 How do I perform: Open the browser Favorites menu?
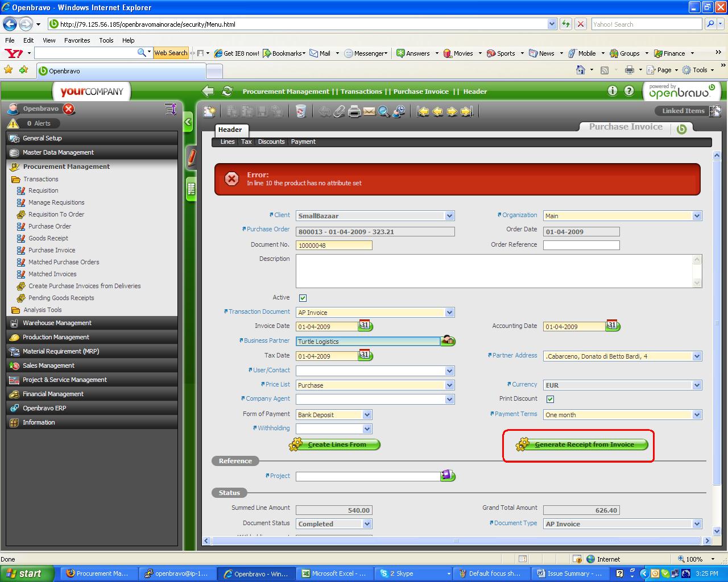click(77, 40)
